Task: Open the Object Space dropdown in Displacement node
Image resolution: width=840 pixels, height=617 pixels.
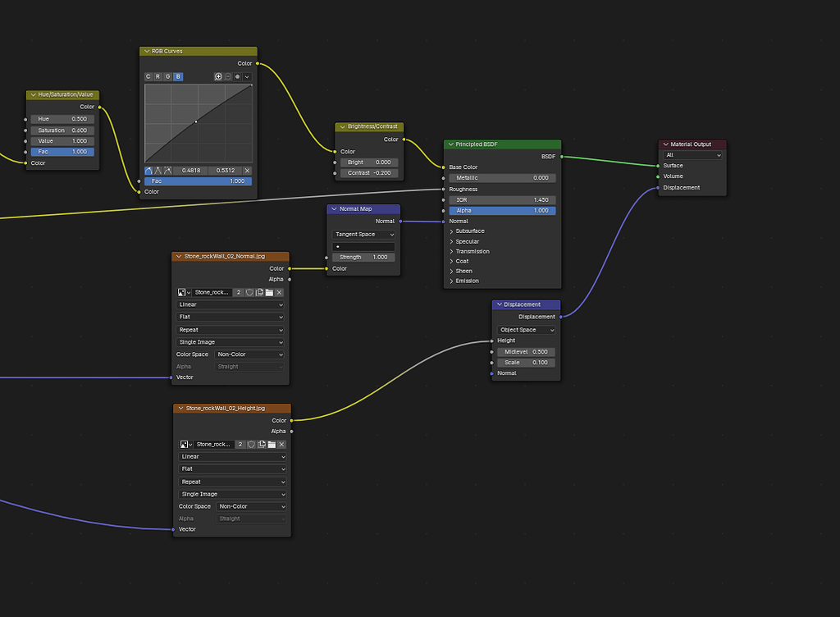Action: click(526, 329)
